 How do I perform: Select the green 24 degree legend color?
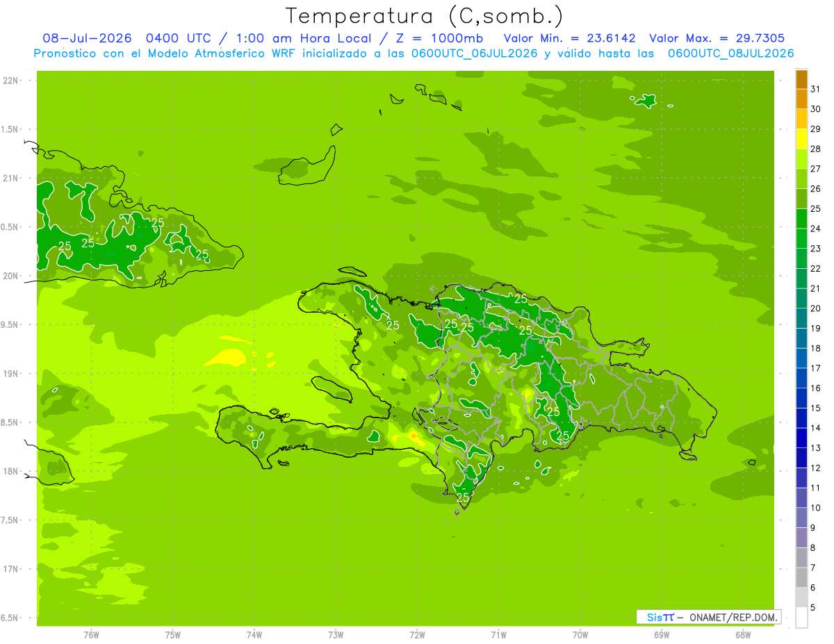pos(801,219)
